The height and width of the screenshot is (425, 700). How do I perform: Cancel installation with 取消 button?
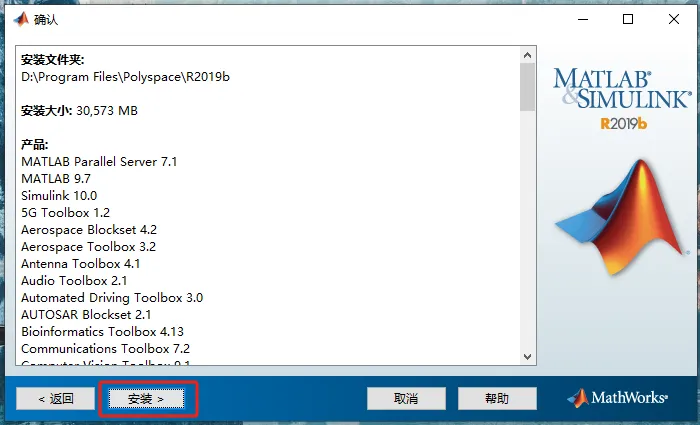click(x=406, y=398)
